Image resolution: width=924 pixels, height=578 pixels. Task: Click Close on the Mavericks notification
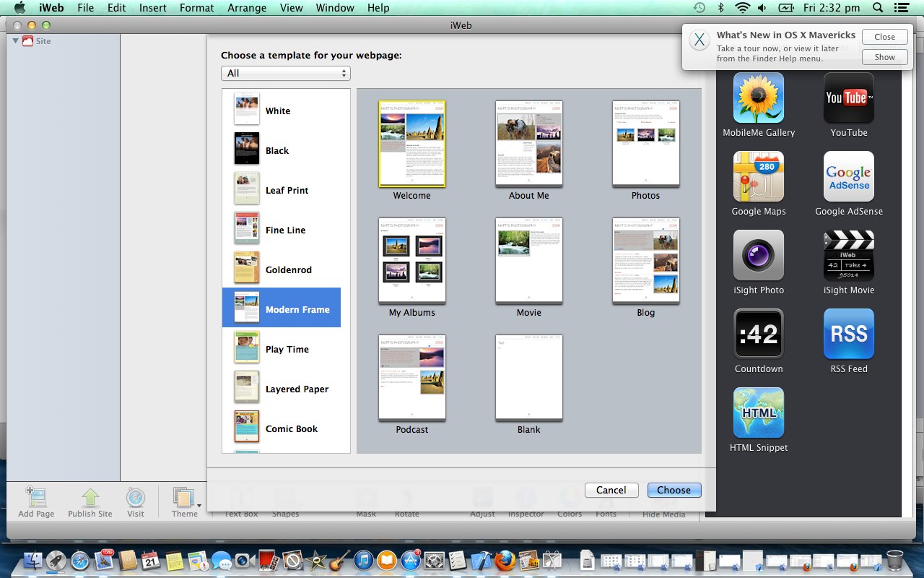pyautogui.click(x=884, y=37)
